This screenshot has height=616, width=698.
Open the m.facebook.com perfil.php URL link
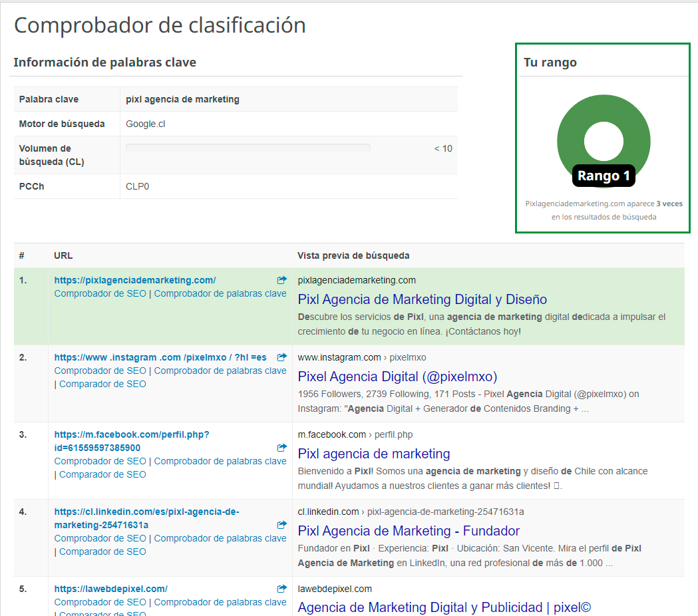[132, 441]
